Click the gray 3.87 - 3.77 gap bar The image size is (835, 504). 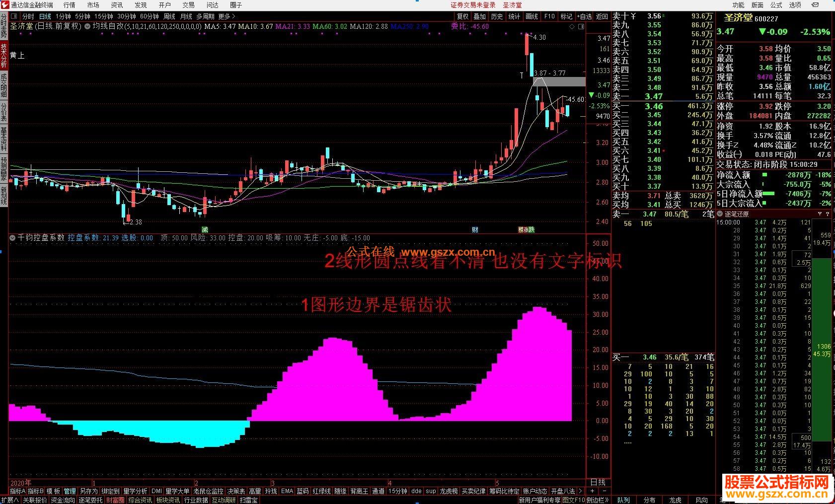click(559, 81)
